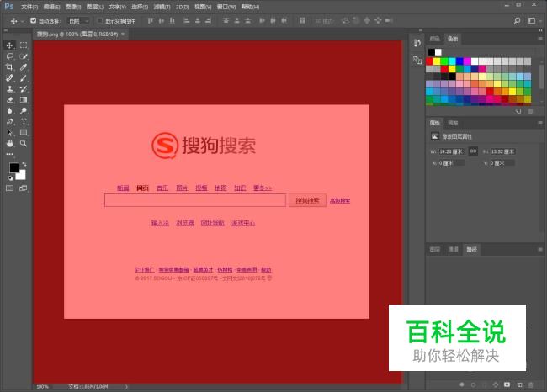Open the 帮助(H) Help menu
The width and height of the screenshot is (547, 392).
coord(250,7)
